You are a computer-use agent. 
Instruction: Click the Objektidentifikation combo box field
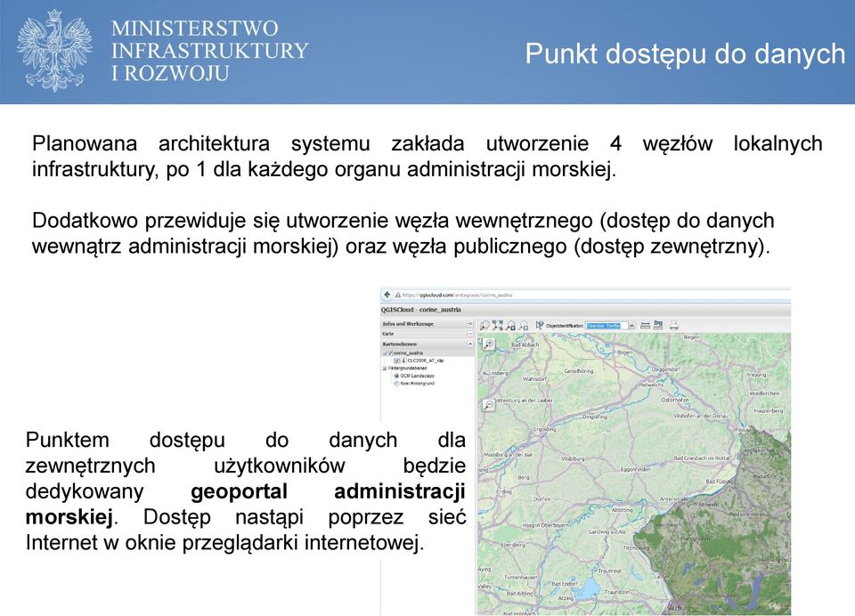point(607,326)
